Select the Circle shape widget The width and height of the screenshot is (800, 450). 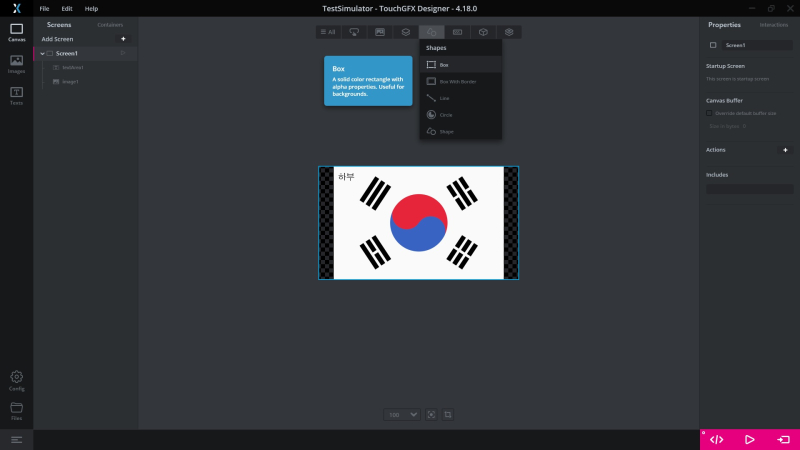[x=444, y=115]
